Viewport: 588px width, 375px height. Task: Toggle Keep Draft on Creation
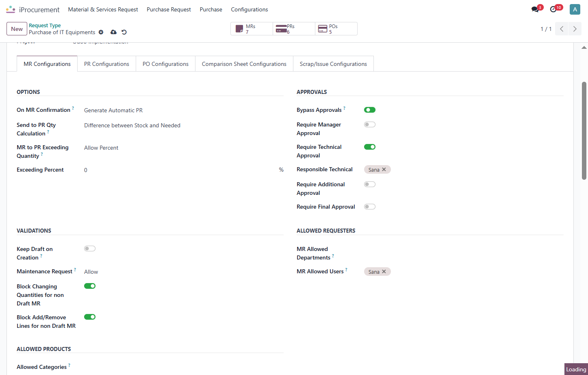[90, 249]
